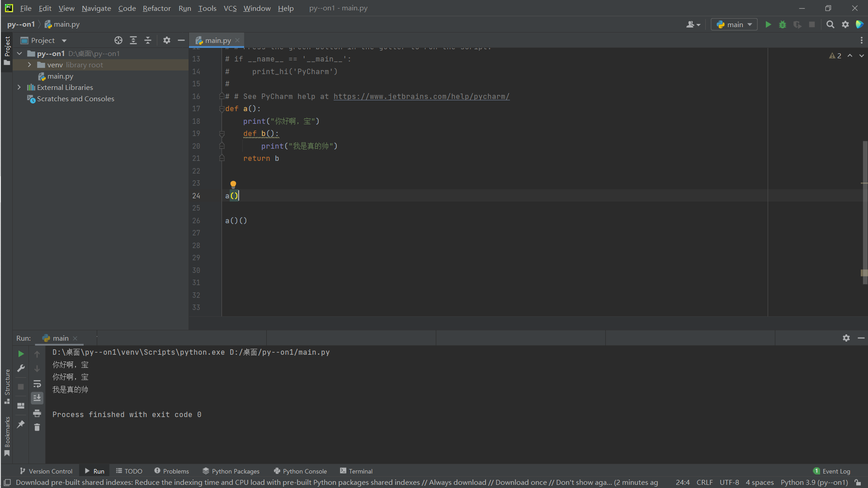The height and width of the screenshot is (488, 868).
Task: Click the Select Opened File target icon
Action: pos(118,40)
